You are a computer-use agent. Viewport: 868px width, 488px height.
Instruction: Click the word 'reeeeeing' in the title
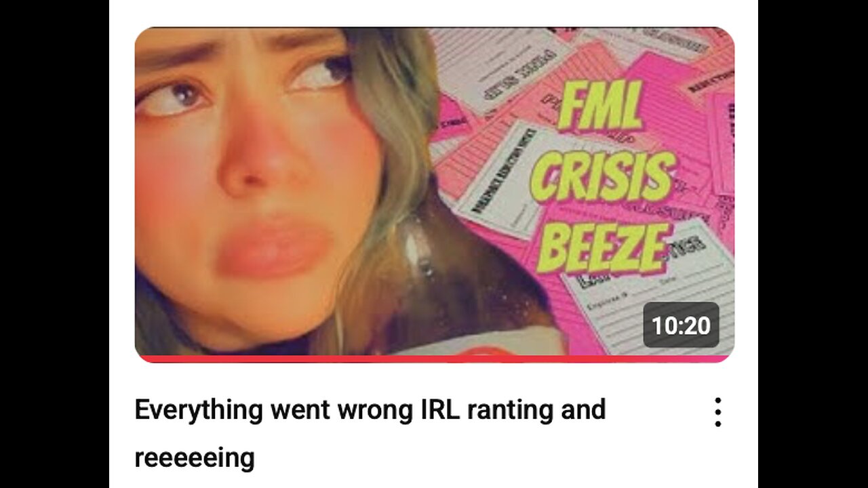[x=195, y=458]
